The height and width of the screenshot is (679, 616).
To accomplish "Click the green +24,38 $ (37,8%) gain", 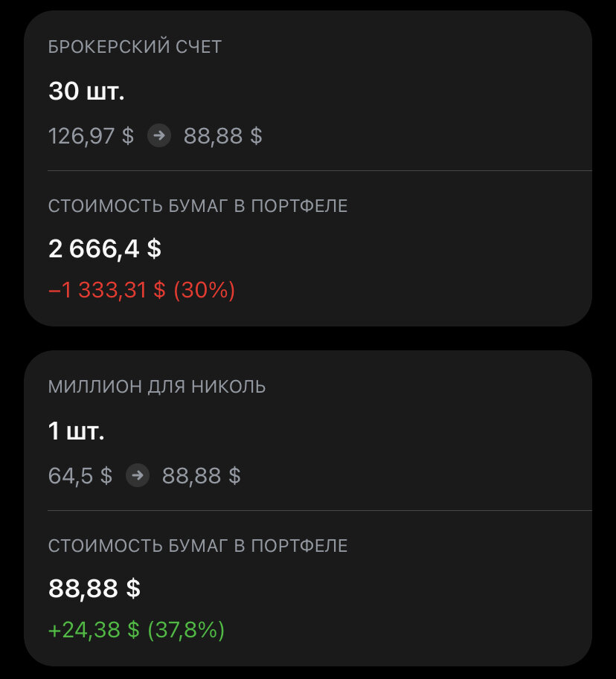I will tap(136, 630).
